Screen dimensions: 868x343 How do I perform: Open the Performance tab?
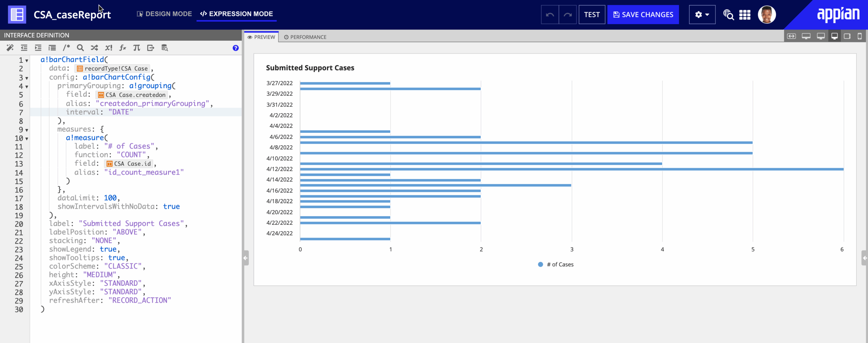point(305,37)
